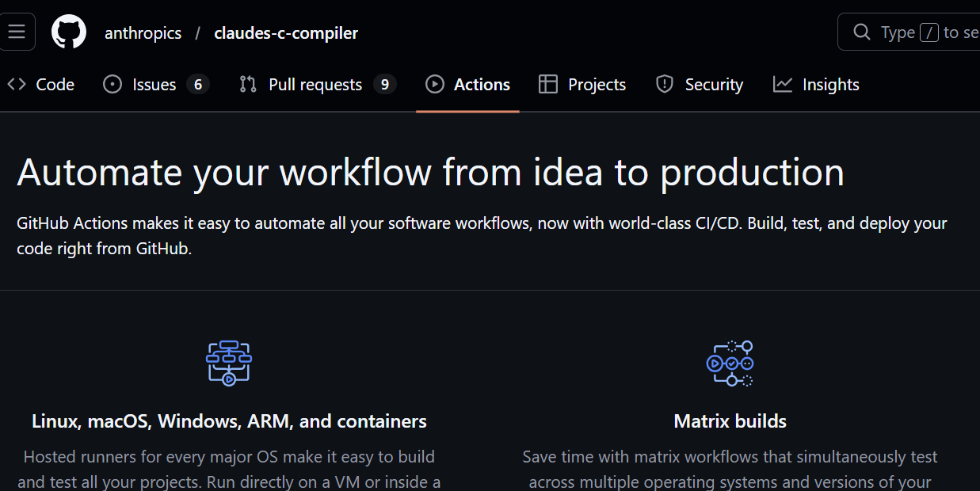Click the Issues circle-dot icon
The width and height of the screenshot is (980, 491).
point(112,85)
